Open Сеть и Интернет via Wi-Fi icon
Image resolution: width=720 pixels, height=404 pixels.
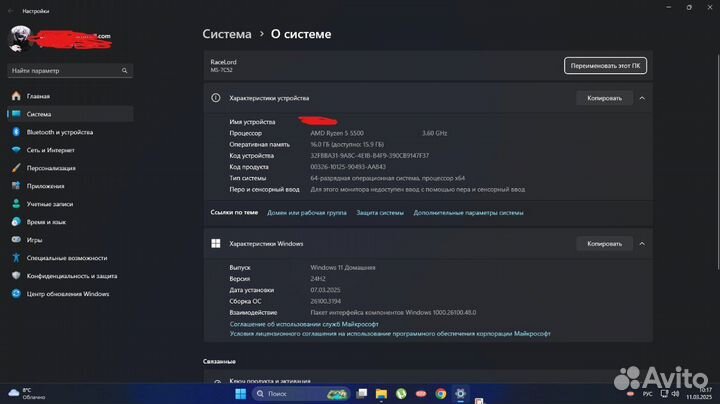(16, 150)
